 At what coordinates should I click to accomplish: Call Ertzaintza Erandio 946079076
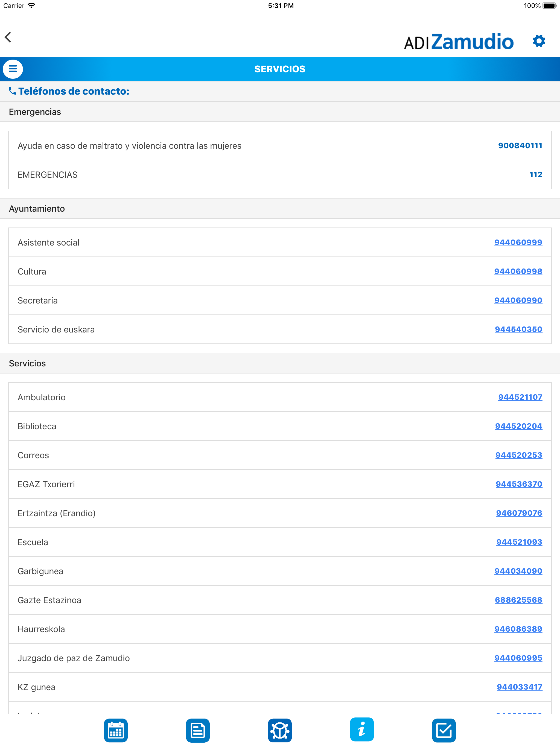(x=519, y=513)
